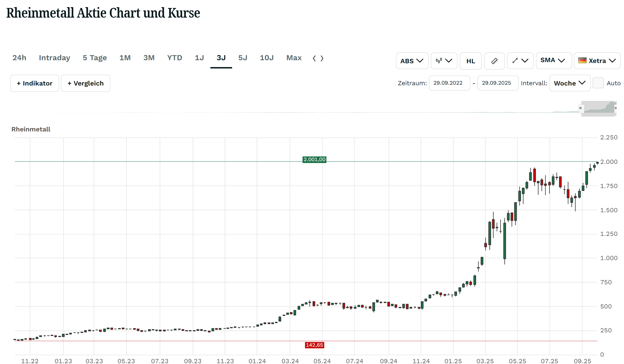Select the 5 Tage range tab

coord(95,58)
